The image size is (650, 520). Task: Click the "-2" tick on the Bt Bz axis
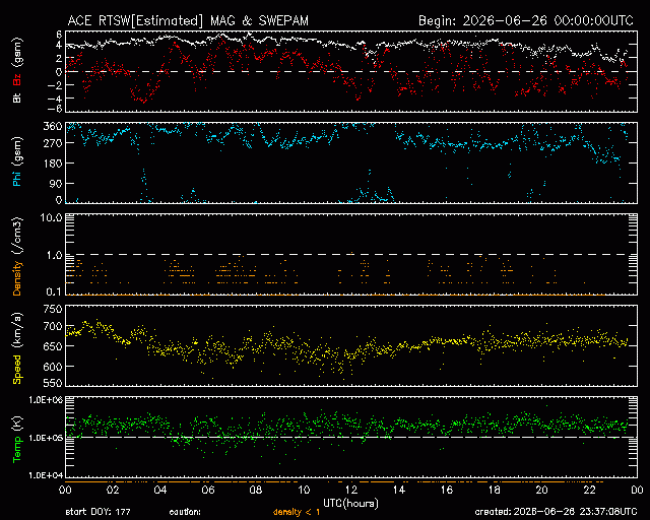point(56,85)
